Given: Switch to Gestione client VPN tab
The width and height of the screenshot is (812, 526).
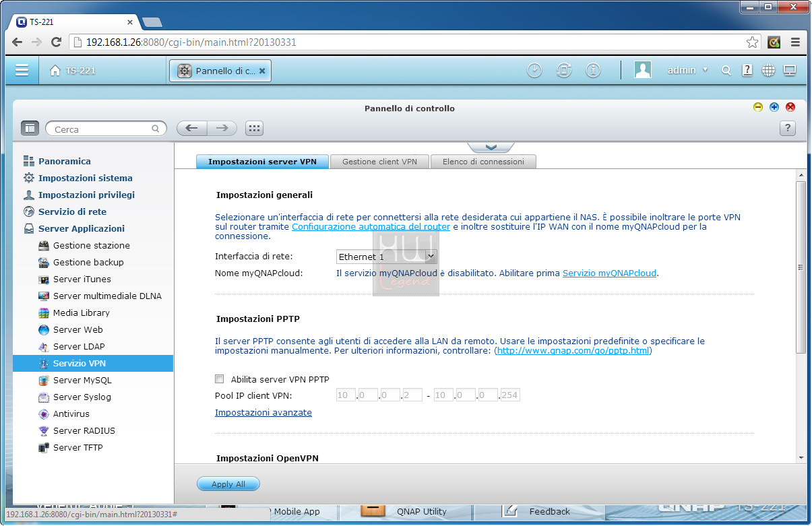Looking at the screenshot, I should click(x=379, y=162).
